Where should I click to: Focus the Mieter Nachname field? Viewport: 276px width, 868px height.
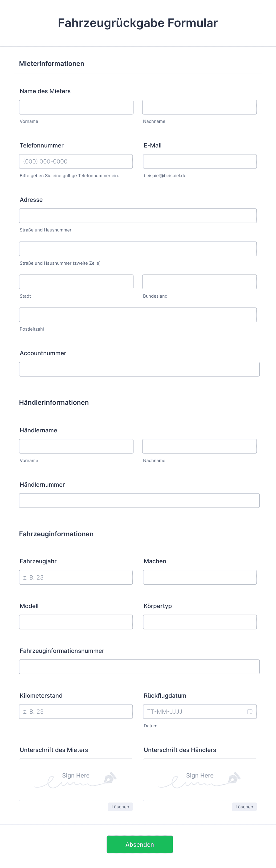click(x=199, y=107)
